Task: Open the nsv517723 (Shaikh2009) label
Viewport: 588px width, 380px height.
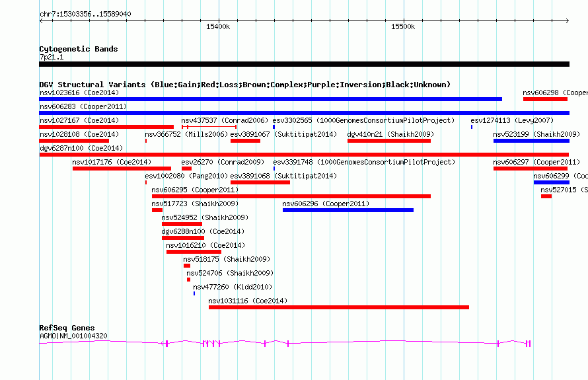Action: [195, 204]
